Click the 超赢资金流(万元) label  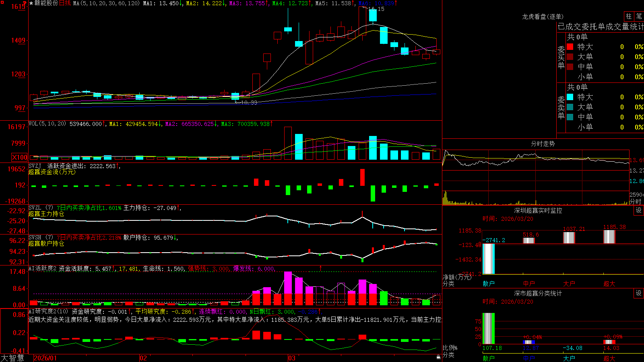[x=52, y=172]
